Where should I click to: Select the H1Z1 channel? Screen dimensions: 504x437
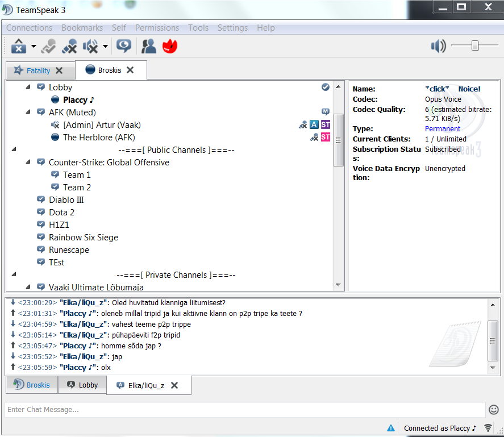click(59, 225)
